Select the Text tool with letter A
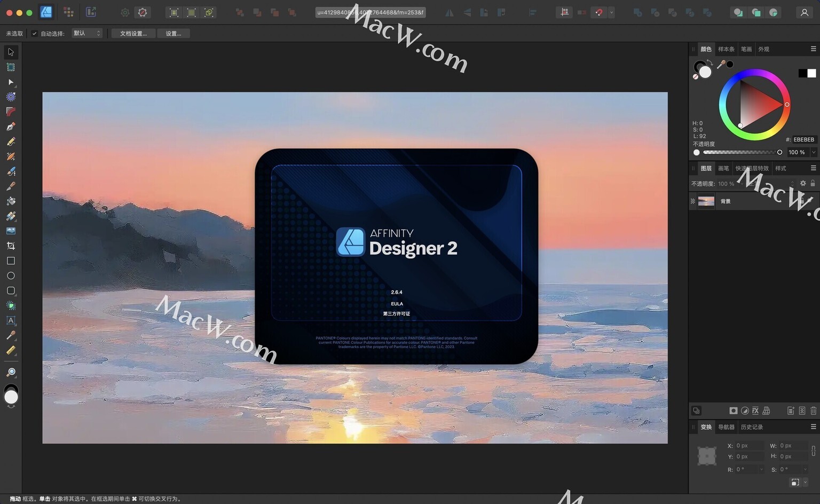This screenshot has width=820, height=504. point(11,321)
